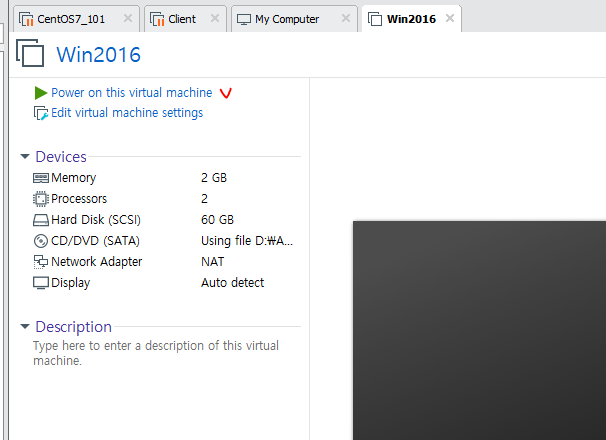Close the CentOS7_101 tab
The width and height of the screenshot is (606, 440).
[x=128, y=18]
